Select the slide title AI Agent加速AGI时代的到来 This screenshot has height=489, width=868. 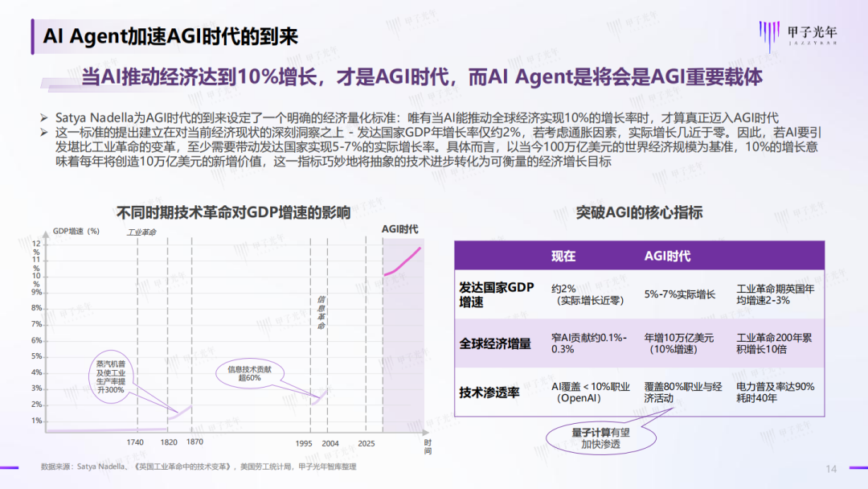(170, 36)
